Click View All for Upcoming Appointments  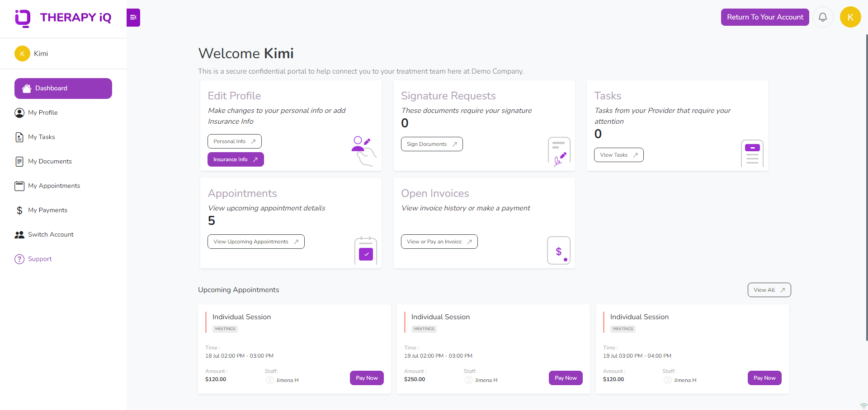[769, 290]
